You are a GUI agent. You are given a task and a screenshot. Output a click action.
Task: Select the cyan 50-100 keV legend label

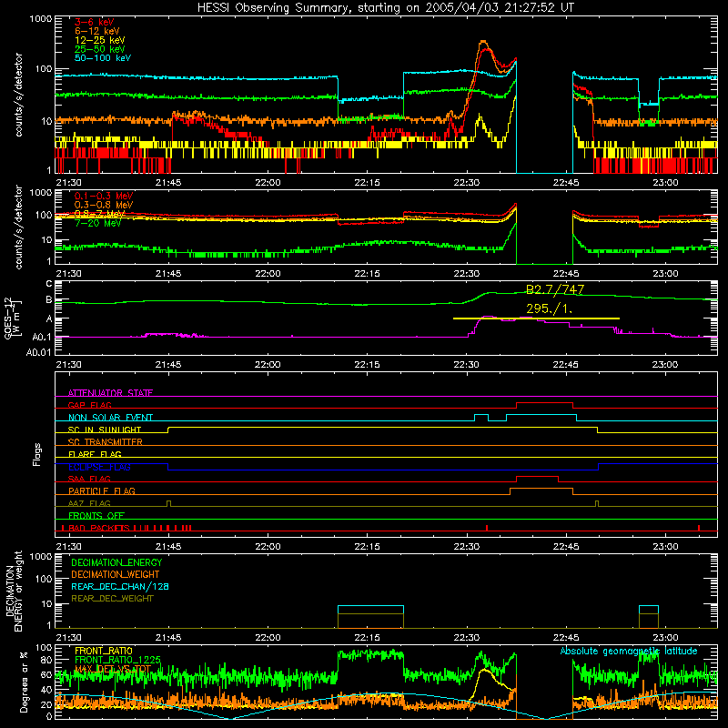(103, 58)
